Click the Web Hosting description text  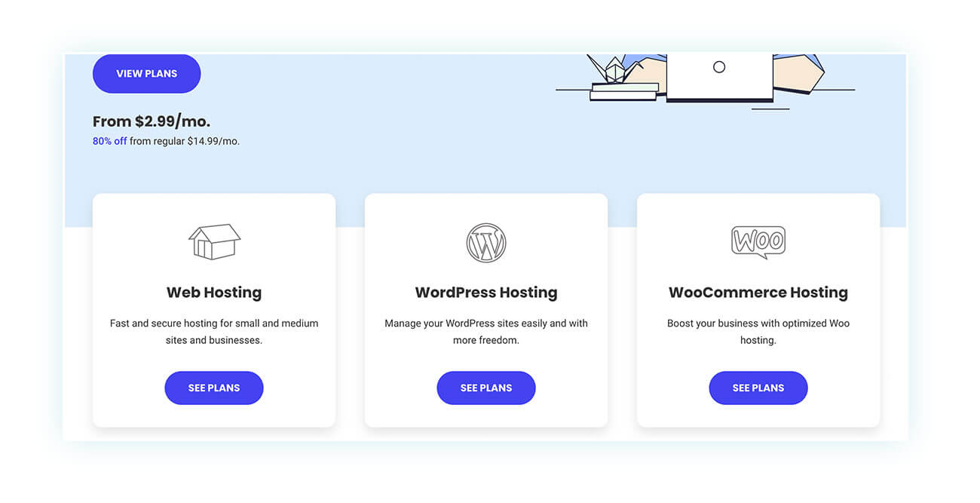click(214, 332)
